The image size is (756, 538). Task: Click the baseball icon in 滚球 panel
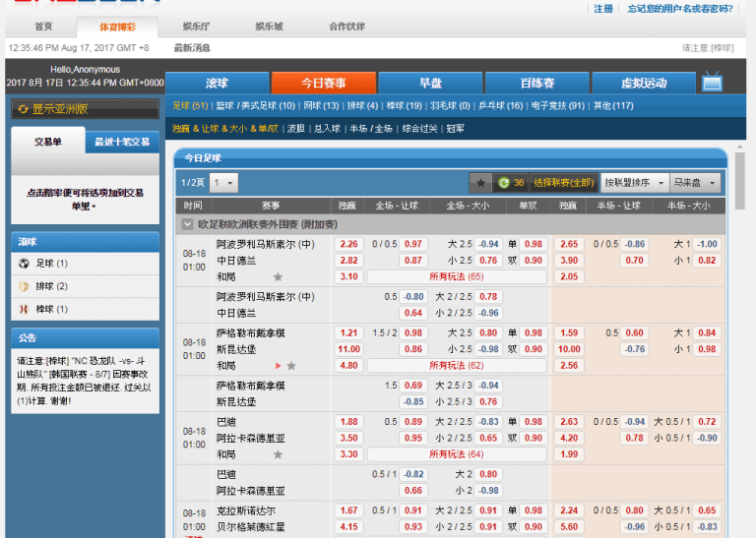click(x=24, y=309)
